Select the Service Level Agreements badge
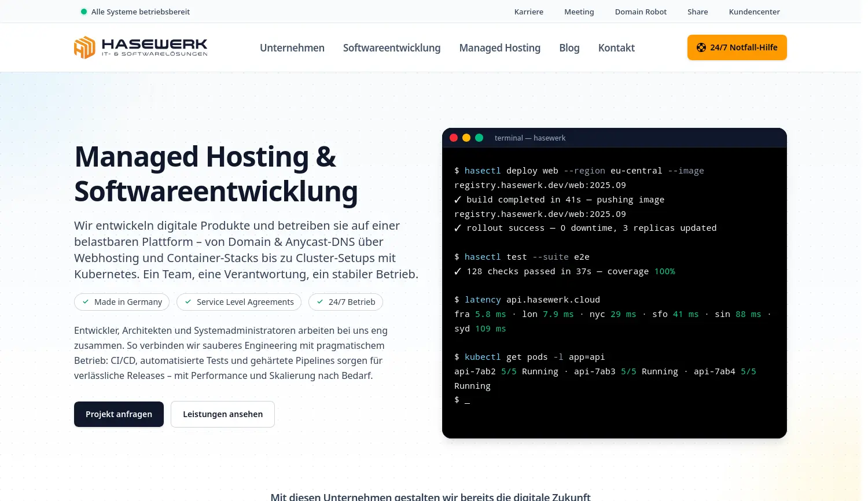 click(x=239, y=301)
